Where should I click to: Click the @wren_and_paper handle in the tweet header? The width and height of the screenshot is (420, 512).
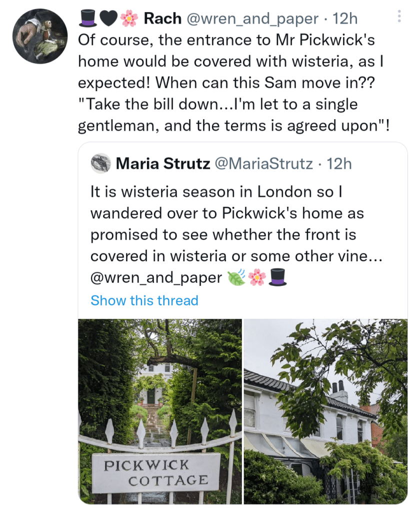252,19
